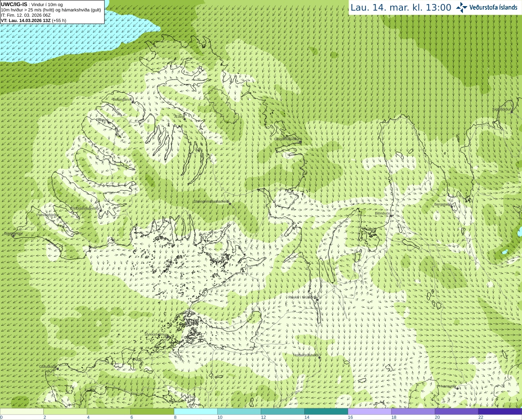The height and width of the screenshot is (420, 522).
Task: Click the Reykir í Hrútafirði station label
Action: (303, 297)
